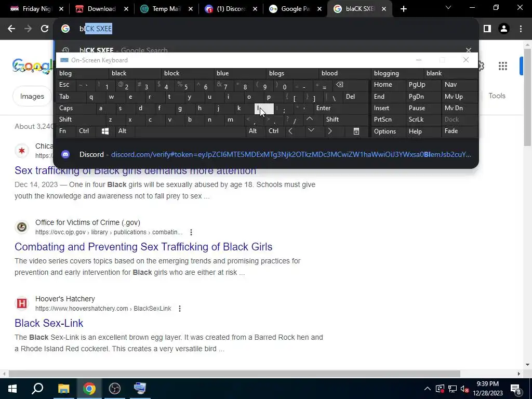Click the browser back arrow
532x399 pixels.
tap(11, 29)
